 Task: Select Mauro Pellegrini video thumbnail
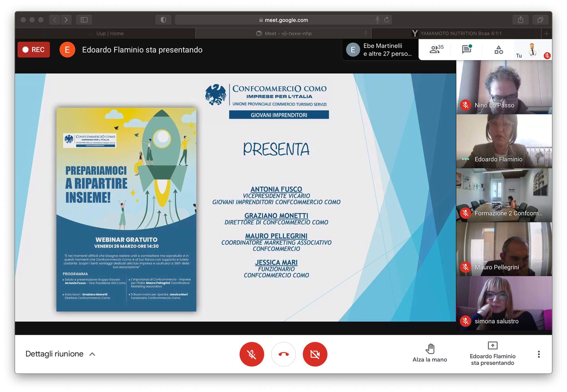click(x=504, y=249)
